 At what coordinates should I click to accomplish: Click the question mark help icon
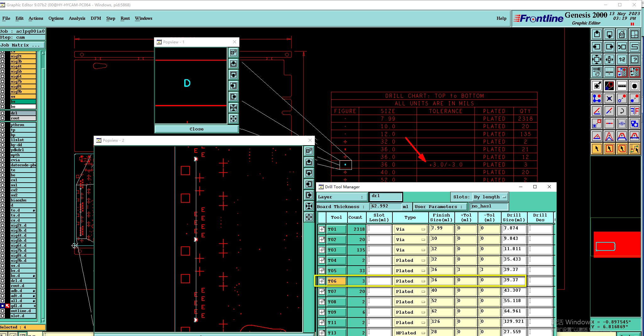pyautogui.click(x=634, y=59)
